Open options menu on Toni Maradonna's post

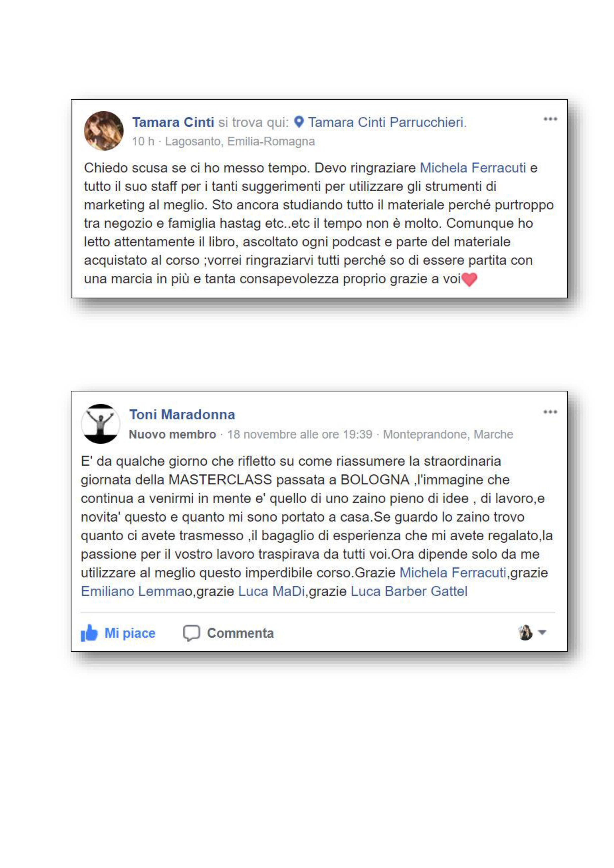tap(550, 412)
